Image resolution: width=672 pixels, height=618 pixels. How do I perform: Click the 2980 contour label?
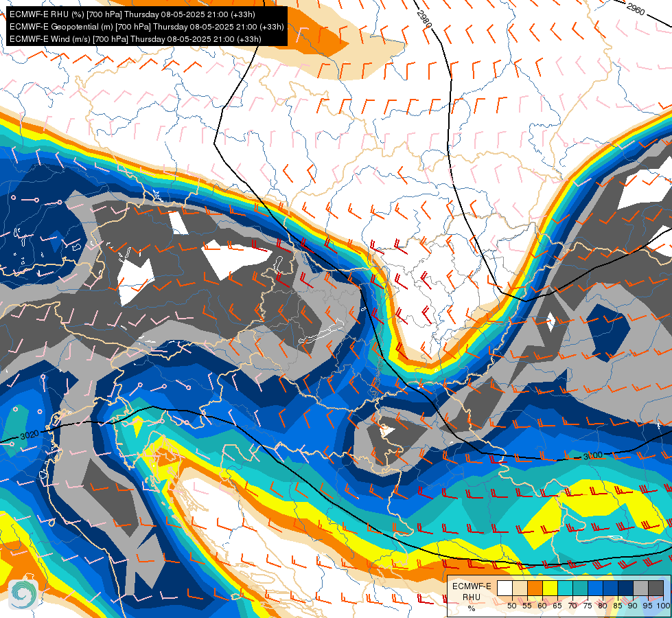424,19
